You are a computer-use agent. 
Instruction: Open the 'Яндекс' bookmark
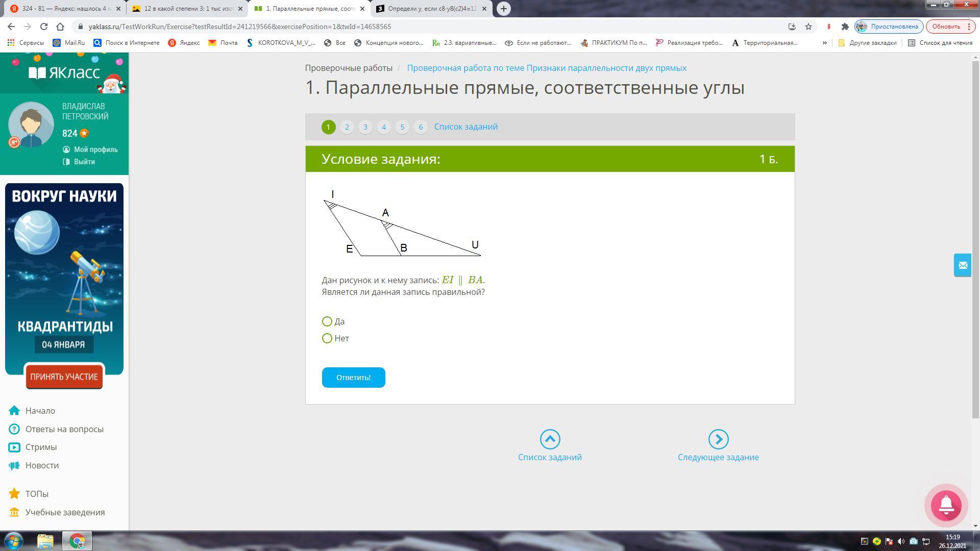pos(184,43)
